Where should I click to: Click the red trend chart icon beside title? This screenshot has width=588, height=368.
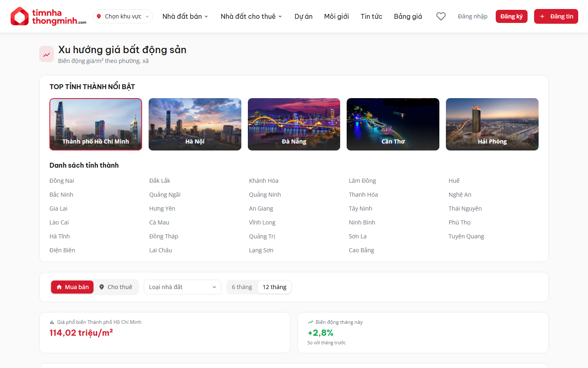(47, 54)
